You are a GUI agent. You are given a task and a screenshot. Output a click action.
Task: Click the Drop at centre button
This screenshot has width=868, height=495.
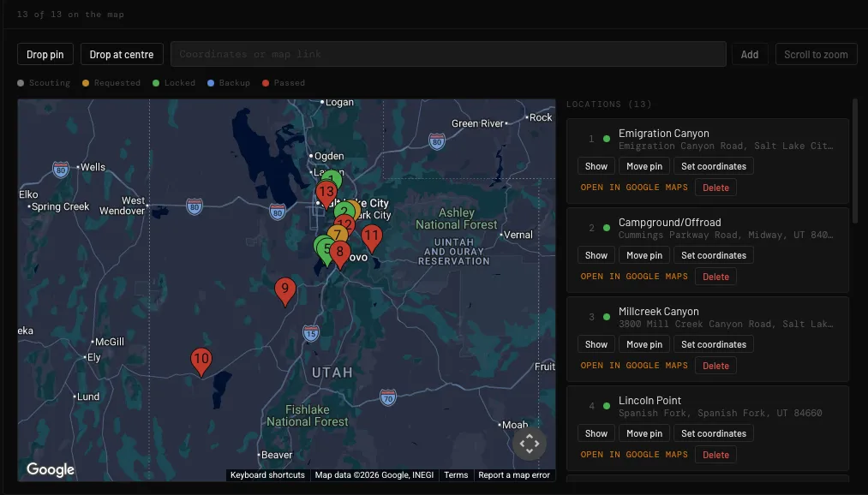tap(122, 54)
